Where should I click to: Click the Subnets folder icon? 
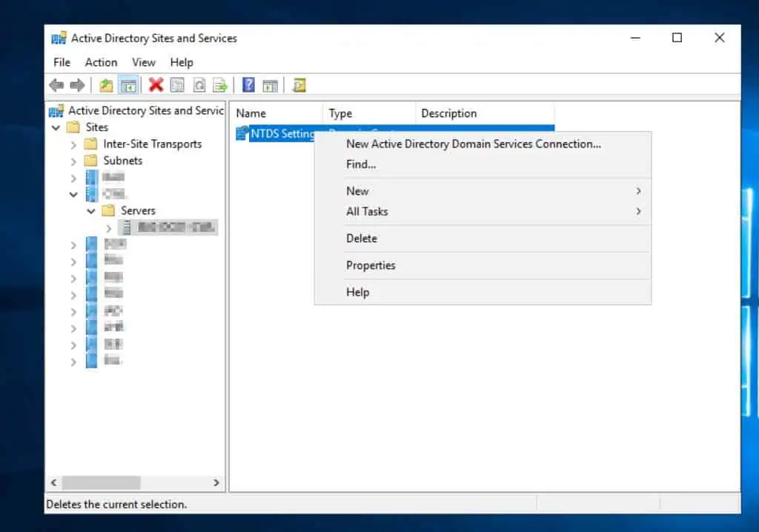tap(90, 160)
